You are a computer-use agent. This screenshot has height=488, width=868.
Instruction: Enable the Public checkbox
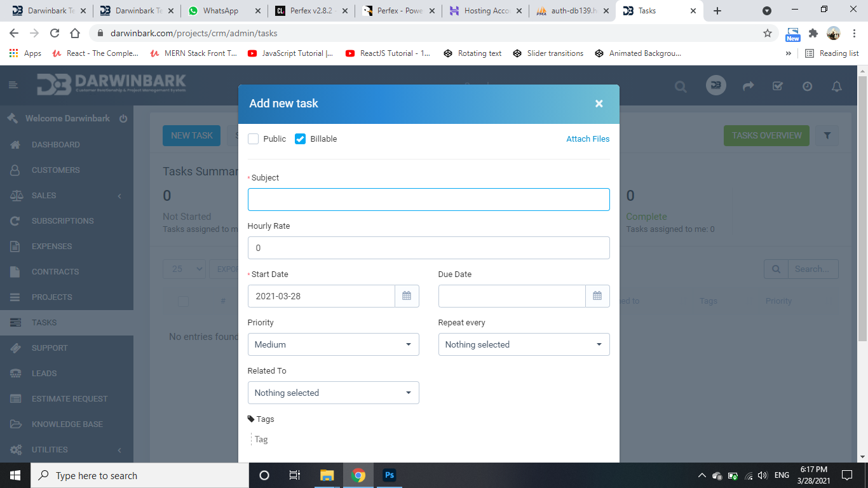click(x=254, y=139)
